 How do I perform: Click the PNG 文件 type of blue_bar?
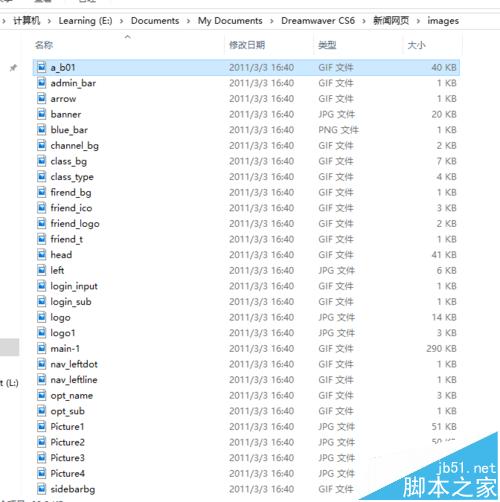pyautogui.click(x=338, y=130)
